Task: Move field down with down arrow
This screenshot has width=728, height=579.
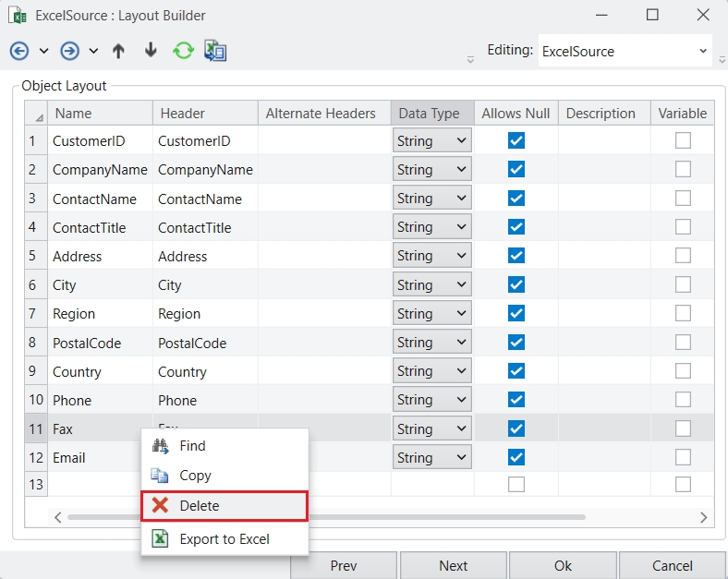Action: tap(151, 51)
